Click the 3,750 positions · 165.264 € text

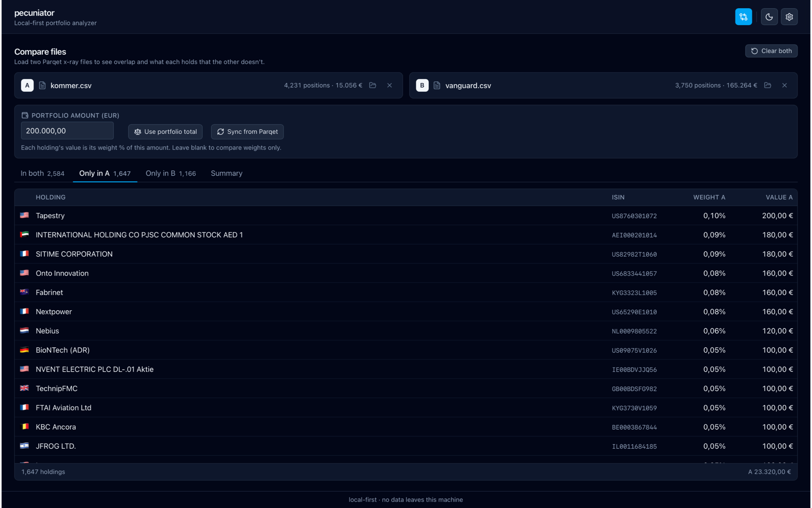point(716,85)
